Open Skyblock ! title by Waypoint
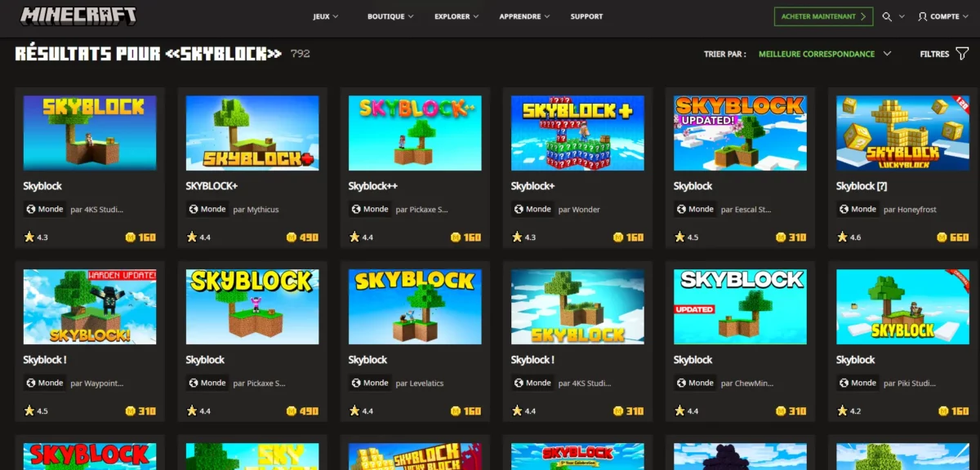Viewport: 980px width, 470px height. point(44,360)
